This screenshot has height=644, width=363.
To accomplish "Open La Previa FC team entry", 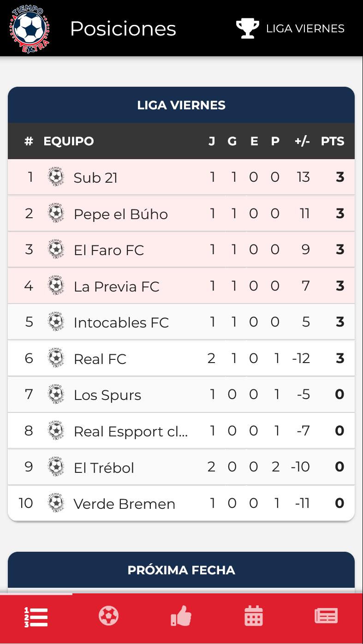I will click(181, 286).
